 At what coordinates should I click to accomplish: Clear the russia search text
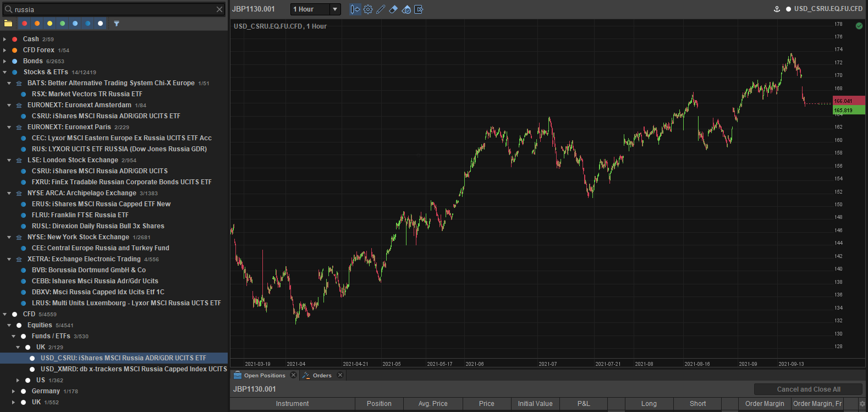coord(219,9)
